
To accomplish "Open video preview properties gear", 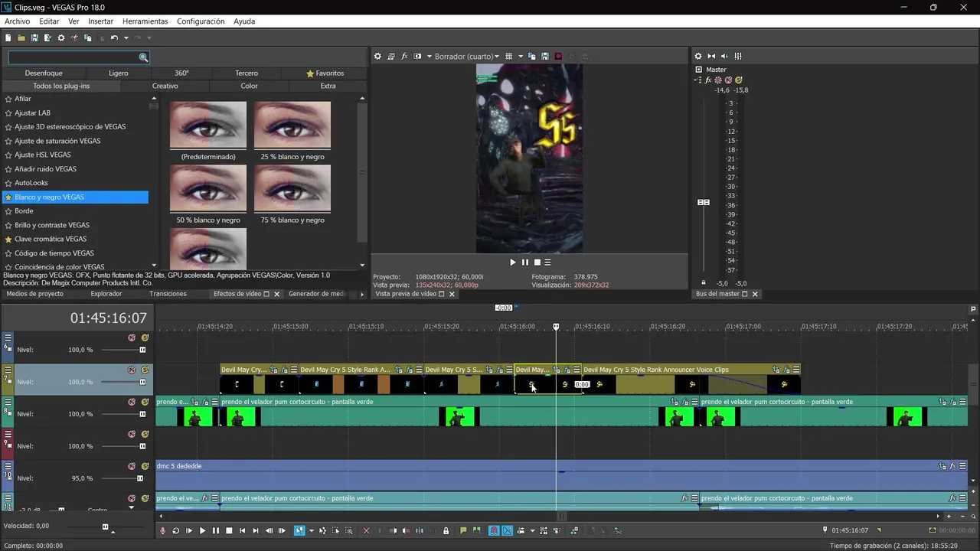I will (377, 56).
